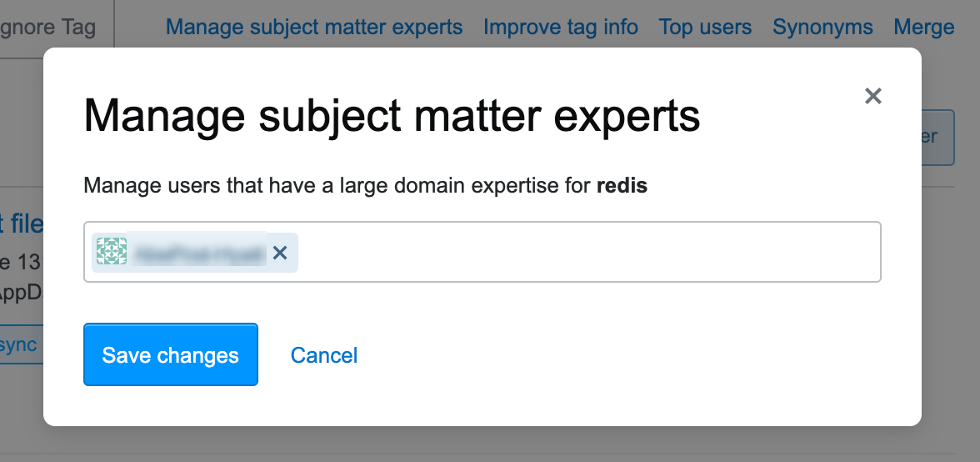980x462 pixels.
Task: Remove the selected expert chip
Action: [280, 253]
